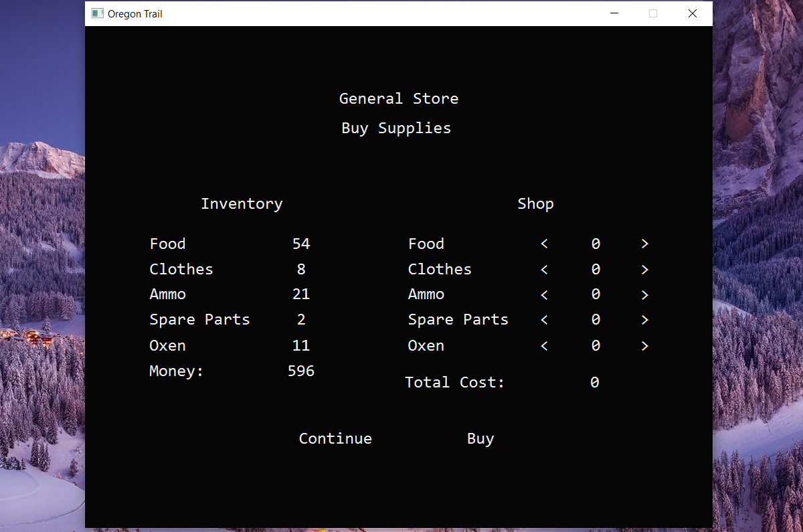
Task: Click the Oregon Trail window icon
Action: click(97, 13)
